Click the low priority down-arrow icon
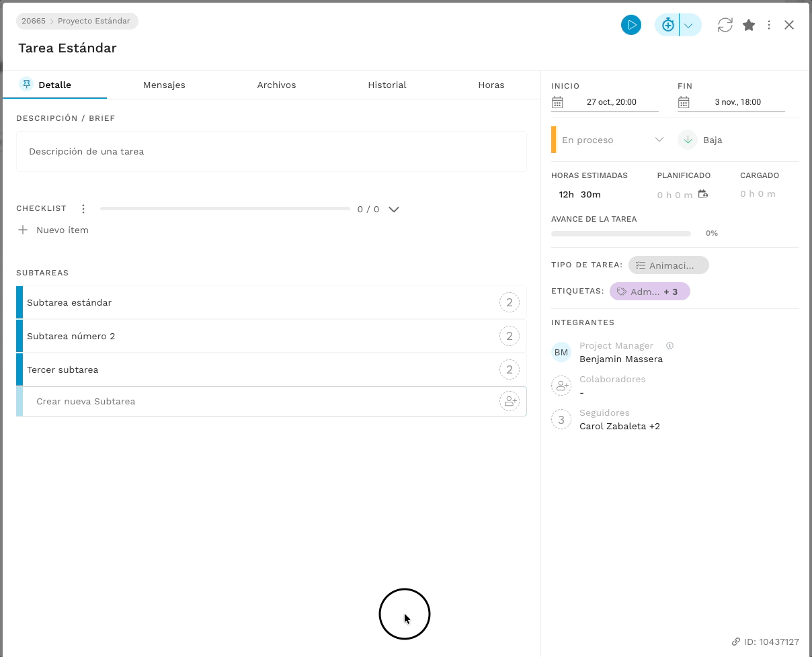Screen dimensions: 812x657 click(688, 140)
